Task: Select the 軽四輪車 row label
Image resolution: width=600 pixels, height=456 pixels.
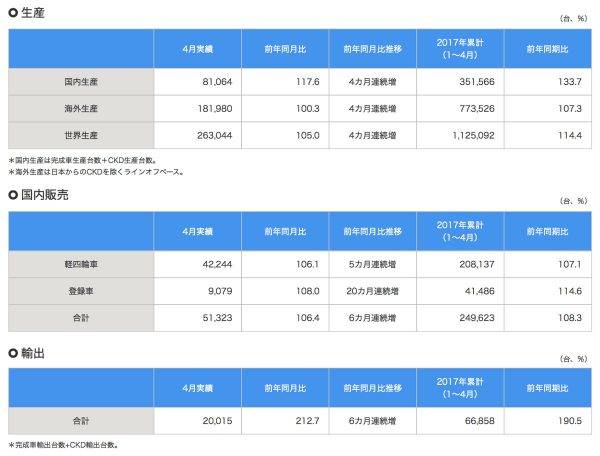Action: click(x=81, y=264)
